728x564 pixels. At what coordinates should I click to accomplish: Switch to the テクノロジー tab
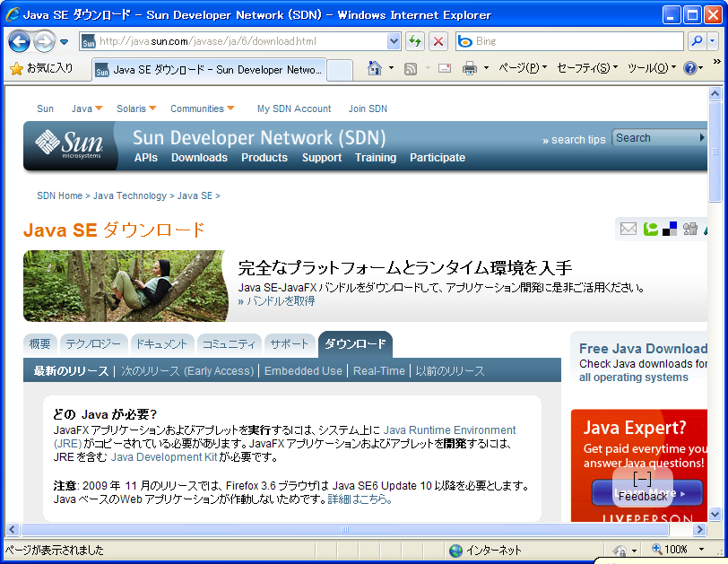(93, 344)
